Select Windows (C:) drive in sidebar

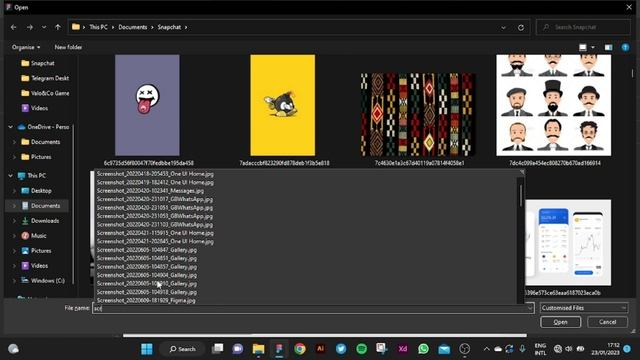point(43,281)
